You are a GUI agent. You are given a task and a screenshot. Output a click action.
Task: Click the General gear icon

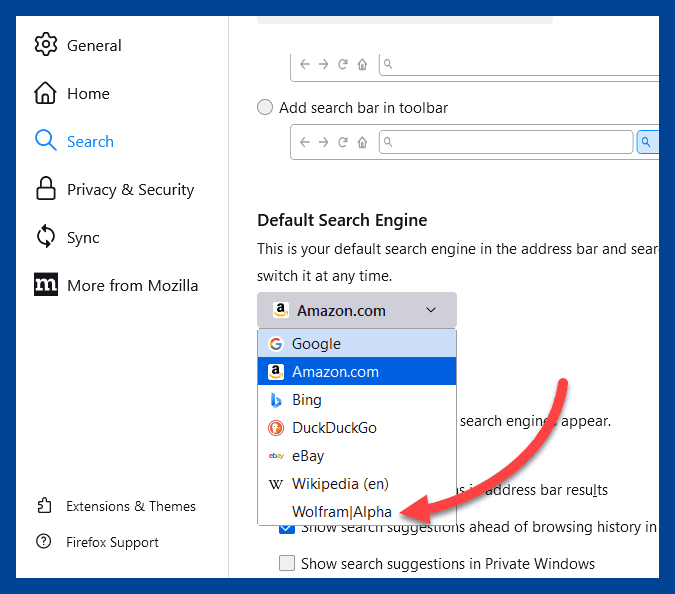pyautogui.click(x=46, y=44)
